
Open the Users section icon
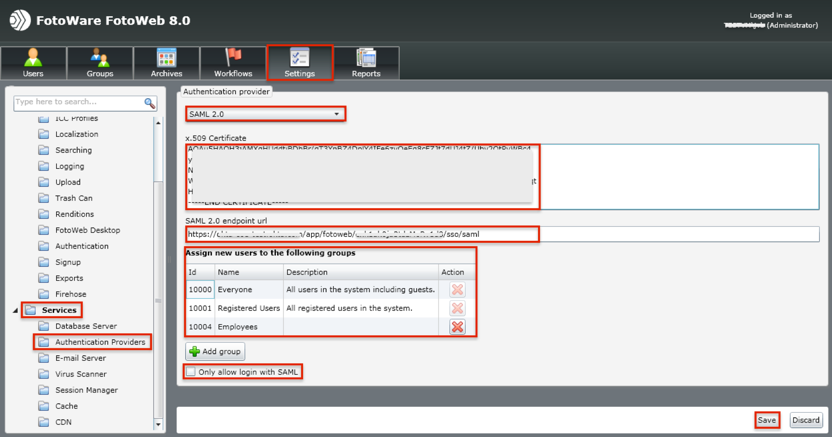(33, 58)
